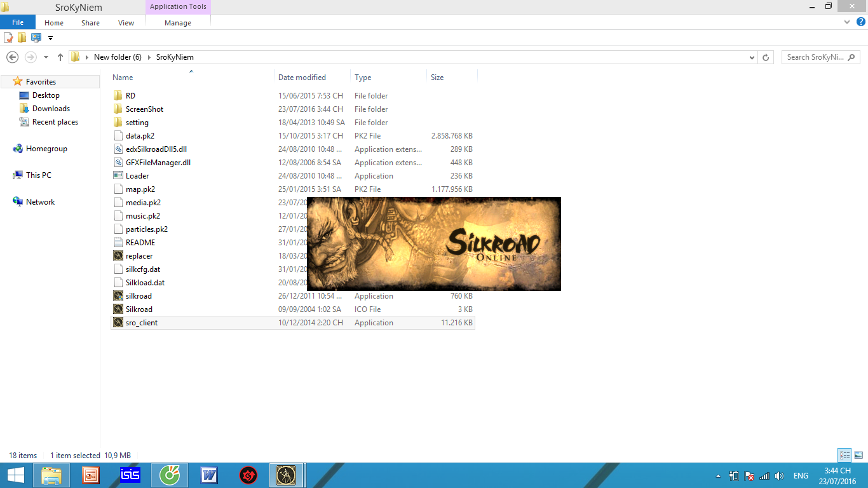
Task: Expand the ribbon with the chevron
Action: [847, 22]
